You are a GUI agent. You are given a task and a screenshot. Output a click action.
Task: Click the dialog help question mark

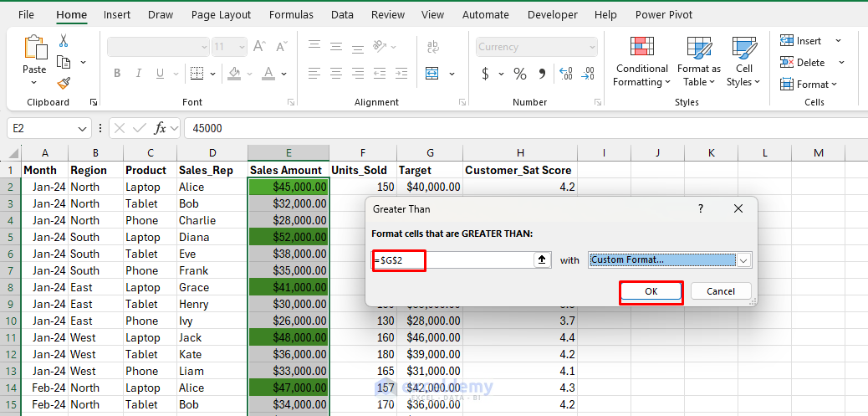(x=700, y=208)
